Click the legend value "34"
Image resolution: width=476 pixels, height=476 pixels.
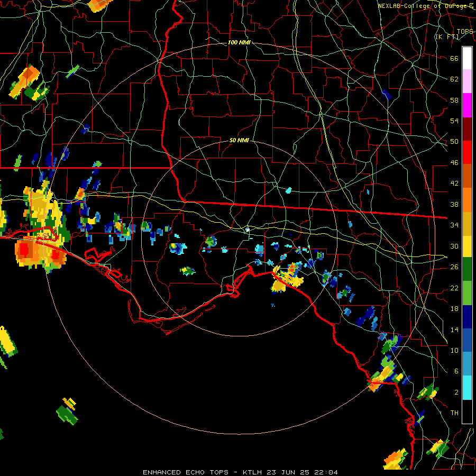click(454, 225)
